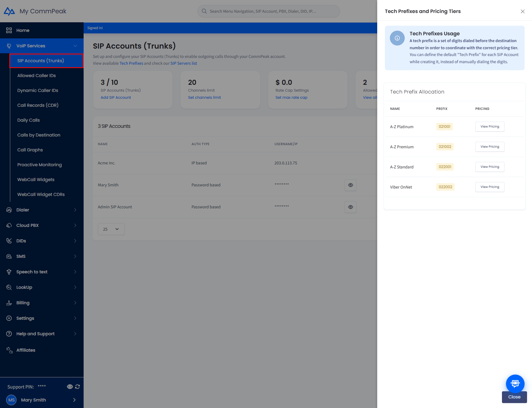View Pricing for A-Z Standard
This screenshot has width=532, height=408.
point(490,167)
